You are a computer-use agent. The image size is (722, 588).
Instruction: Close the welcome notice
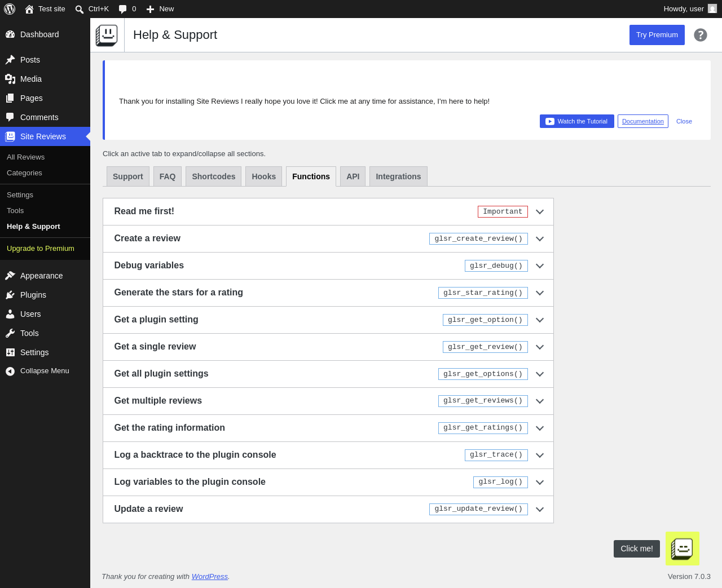click(684, 121)
